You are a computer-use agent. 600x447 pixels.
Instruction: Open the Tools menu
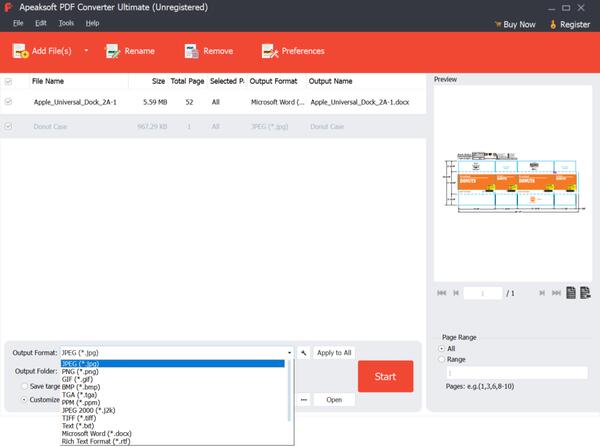[x=66, y=22]
